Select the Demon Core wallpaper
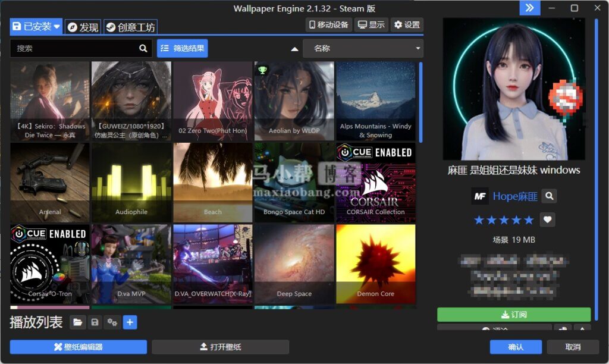The image size is (609, 364). [x=376, y=264]
